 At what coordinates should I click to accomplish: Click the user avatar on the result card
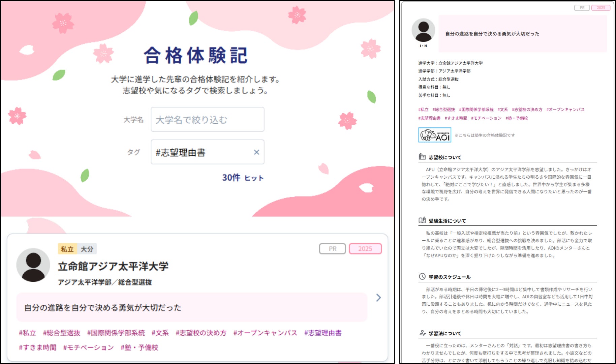point(33,265)
